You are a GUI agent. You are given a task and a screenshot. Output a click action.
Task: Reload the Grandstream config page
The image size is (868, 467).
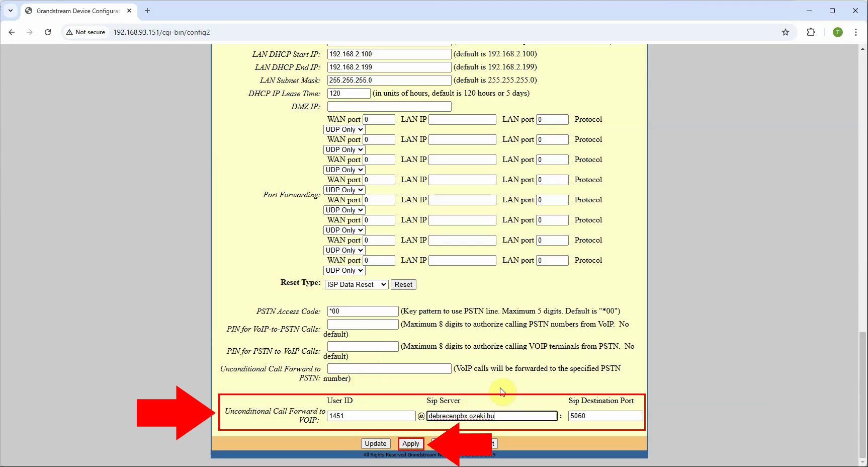(48, 32)
